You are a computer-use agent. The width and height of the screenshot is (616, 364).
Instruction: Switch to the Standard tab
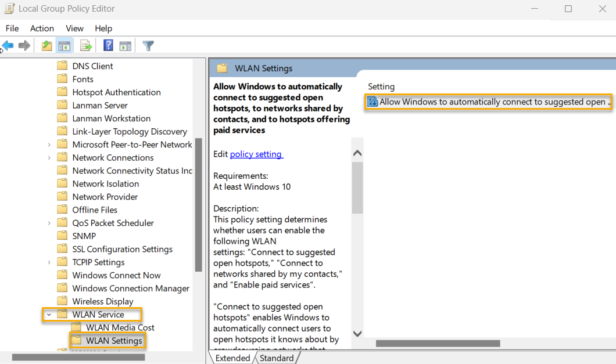tap(277, 358)
